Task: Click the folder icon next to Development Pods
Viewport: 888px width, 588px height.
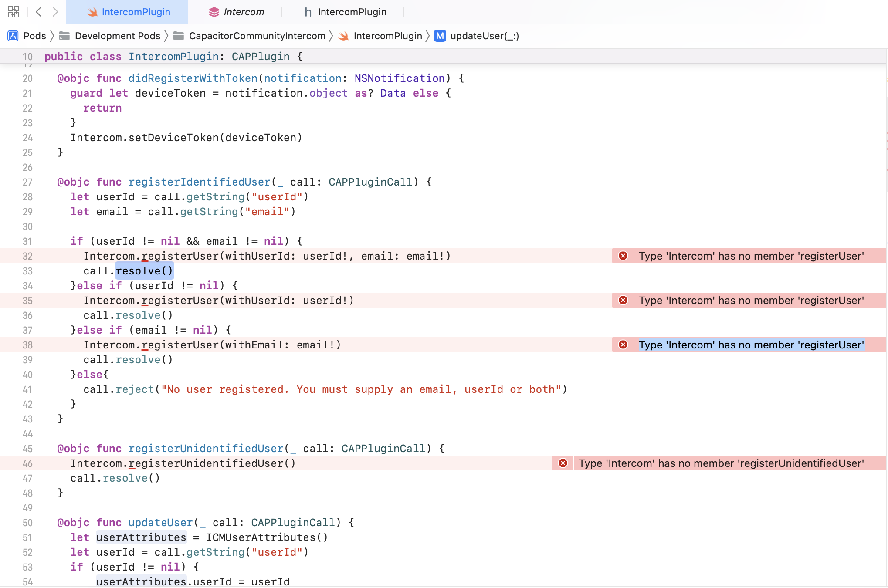Action: coord(64,36)
